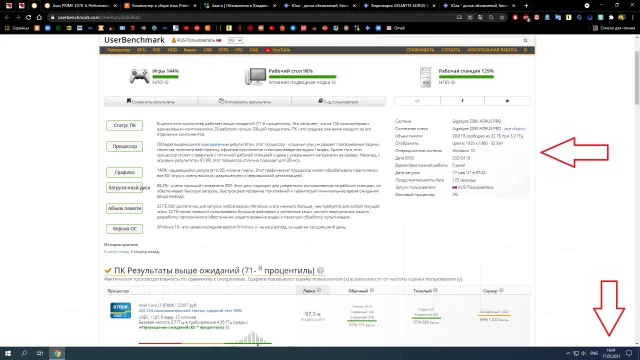Click the Сохранить результаты button
Viewport: 640px width, 360px height.
(x=151, y=101)
